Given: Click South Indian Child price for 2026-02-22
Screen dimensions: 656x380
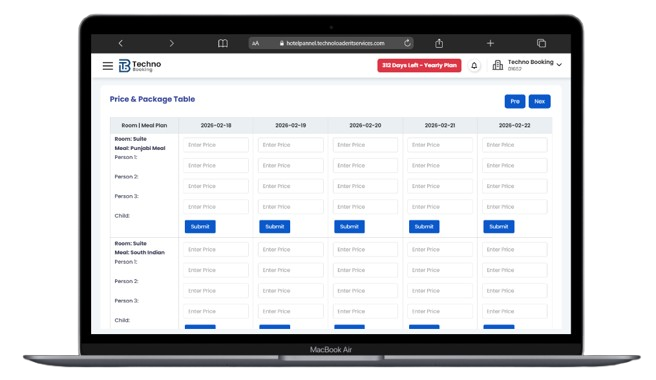Looking at the screenshot, I should pos(515,311).
